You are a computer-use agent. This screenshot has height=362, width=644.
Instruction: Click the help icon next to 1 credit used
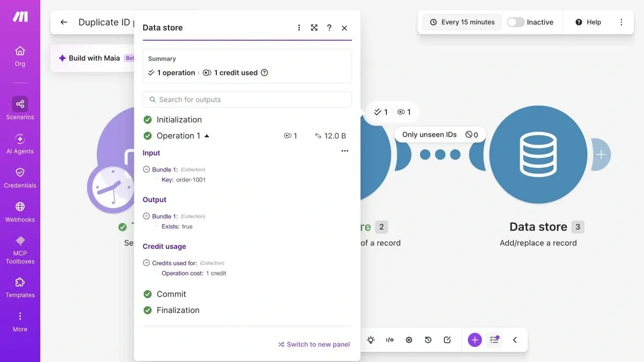point(264,73)
